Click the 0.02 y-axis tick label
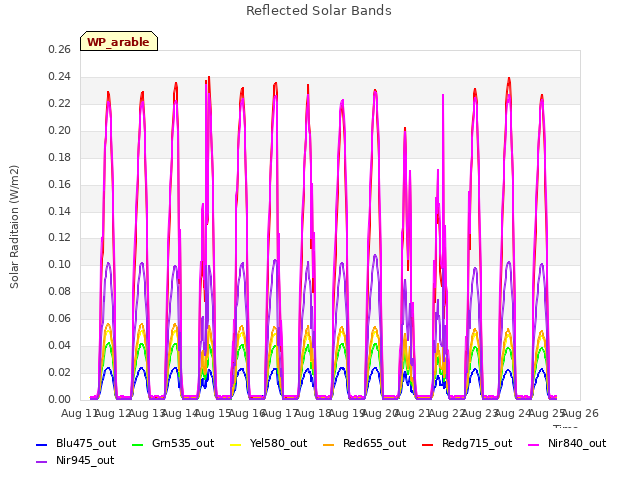Image resolution: width=640 pixels, height=480 pixels. (60, 372)
